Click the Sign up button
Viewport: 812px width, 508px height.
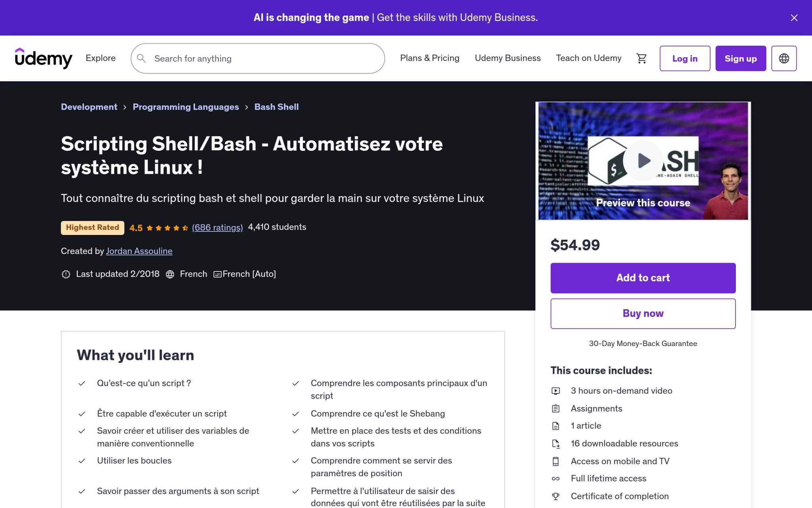(x=741, y=58)
